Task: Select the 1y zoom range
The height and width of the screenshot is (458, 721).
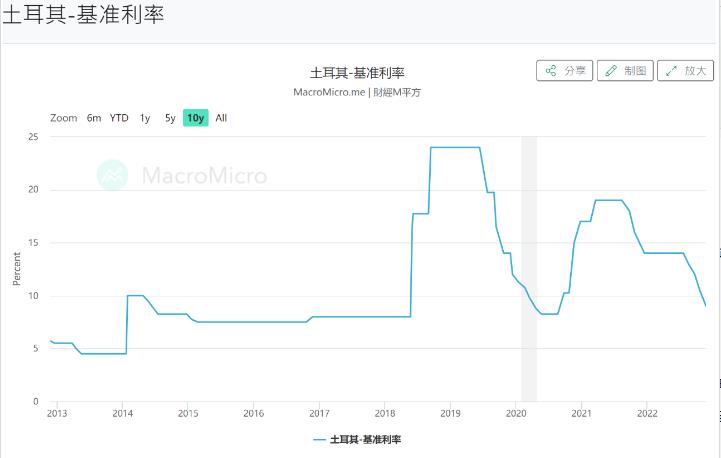Action: (145, 118)
